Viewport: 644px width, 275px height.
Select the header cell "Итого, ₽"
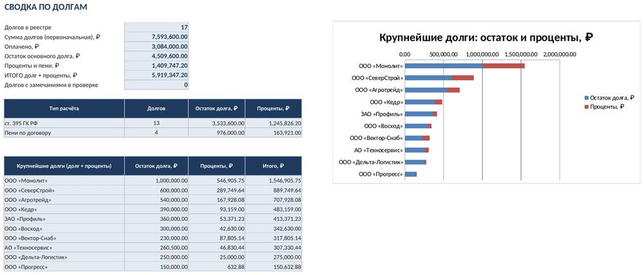(x=274, y=166)
